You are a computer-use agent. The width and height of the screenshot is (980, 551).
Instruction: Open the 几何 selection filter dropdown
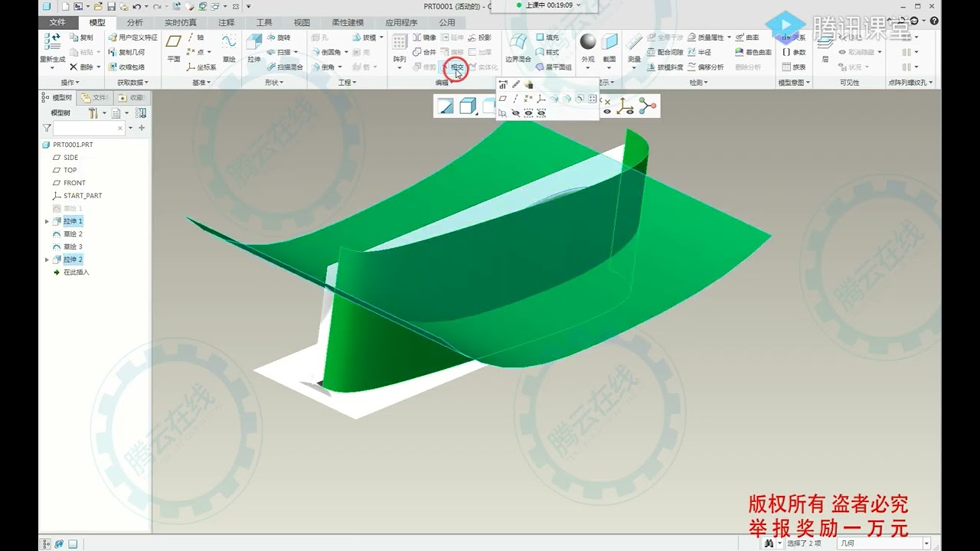coord(884,543)
